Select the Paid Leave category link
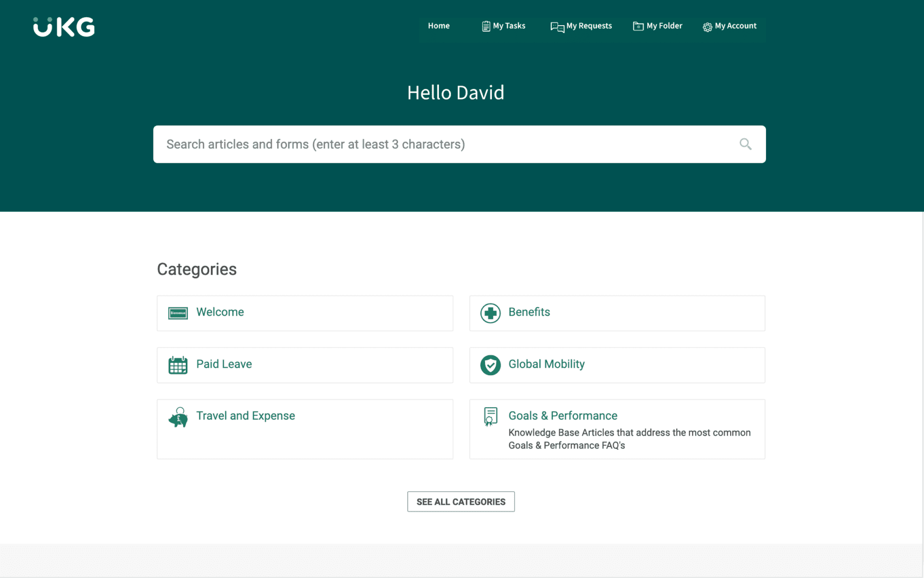The height and width of the screenshot is (578, 924). pyautogui.click(x=224, y=364)
